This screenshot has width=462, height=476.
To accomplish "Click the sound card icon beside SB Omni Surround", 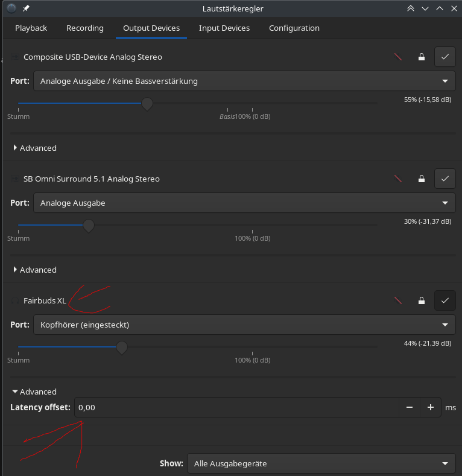I will pos(15,179).
